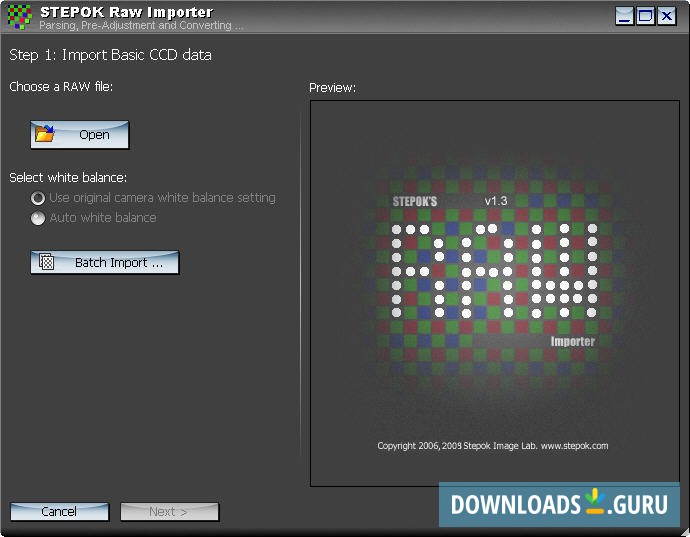Click the v1.3 version text in preview

[x=496, y=201]
